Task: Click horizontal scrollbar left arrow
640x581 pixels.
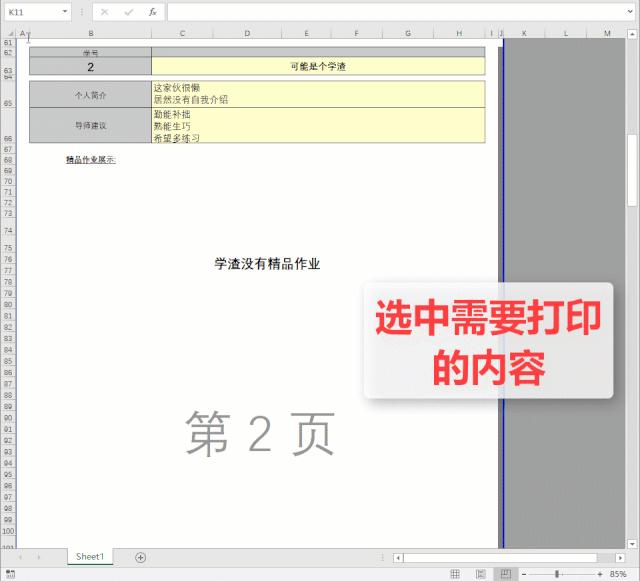Action: pyautogui.click(x=398, y=557)
